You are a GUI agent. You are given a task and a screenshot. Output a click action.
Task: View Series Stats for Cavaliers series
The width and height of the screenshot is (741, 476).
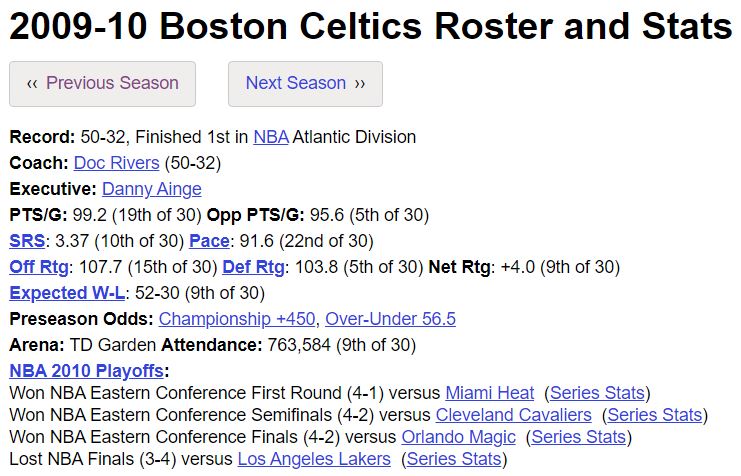point(655,415)
